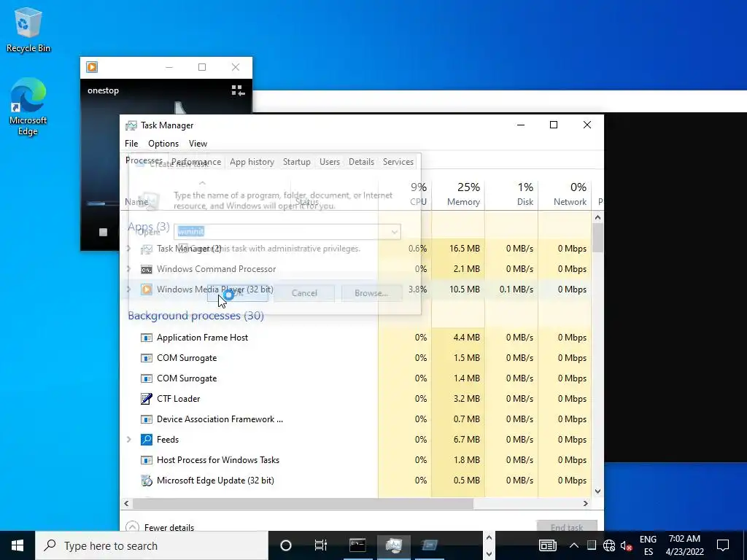The image size is (747, 560).
Task: Expand the Windows Media Player (32 bit) row
Action: 128,289
